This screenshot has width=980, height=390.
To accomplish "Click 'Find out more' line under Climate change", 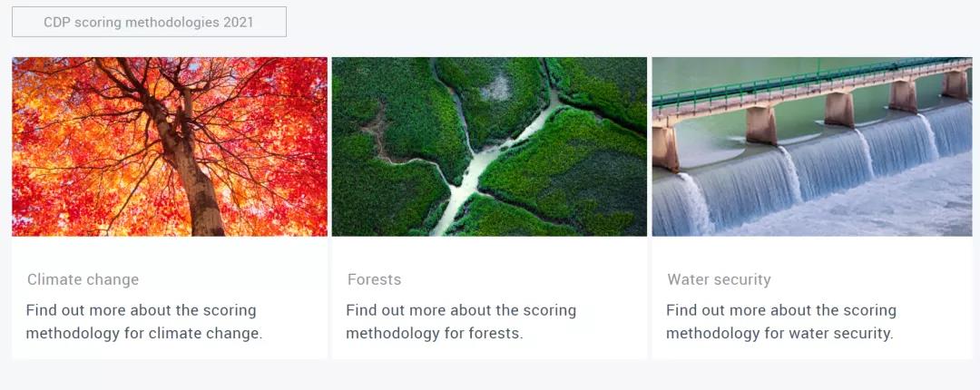I will [x=142, y=310].
